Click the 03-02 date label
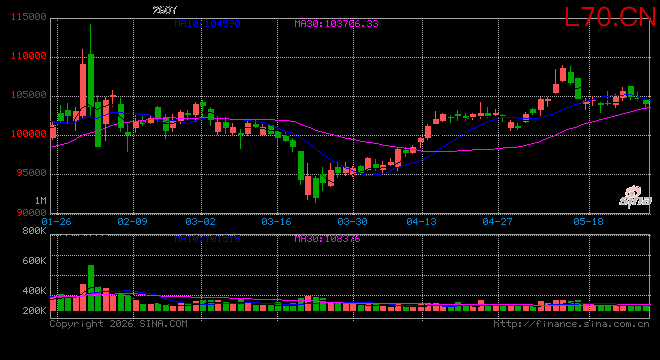The width and height of the screenshot is (660, 360). click(x=200, y=221)
